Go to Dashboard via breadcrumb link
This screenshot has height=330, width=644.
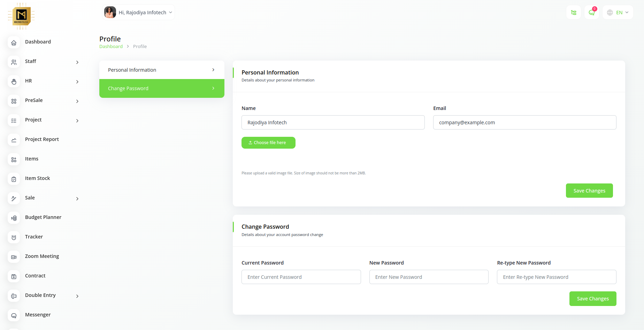(x=111, y=47)
